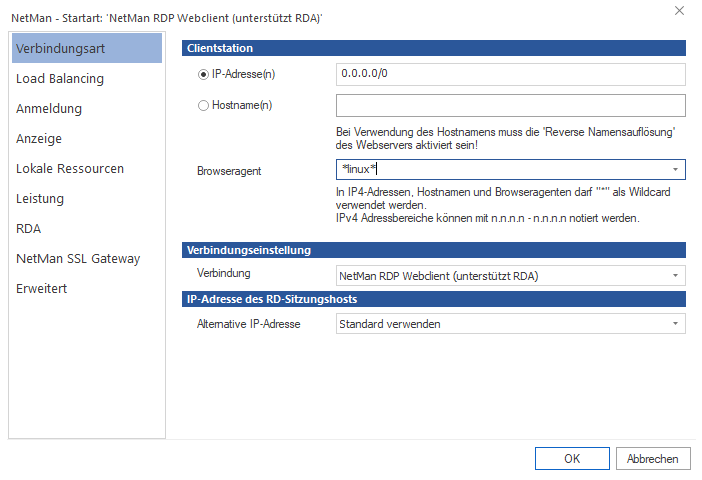
Task: Open the Anmeldung settings page
Action: [49, 108]
